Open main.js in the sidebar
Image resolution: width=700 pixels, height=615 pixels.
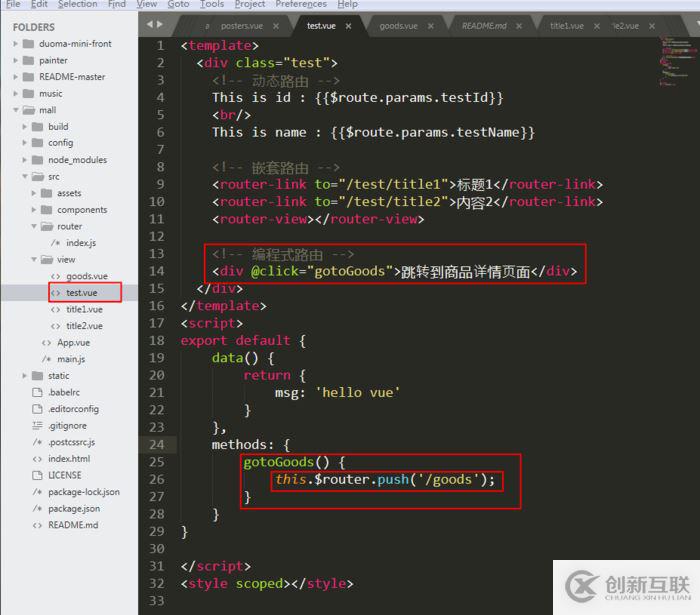(71, 359)
